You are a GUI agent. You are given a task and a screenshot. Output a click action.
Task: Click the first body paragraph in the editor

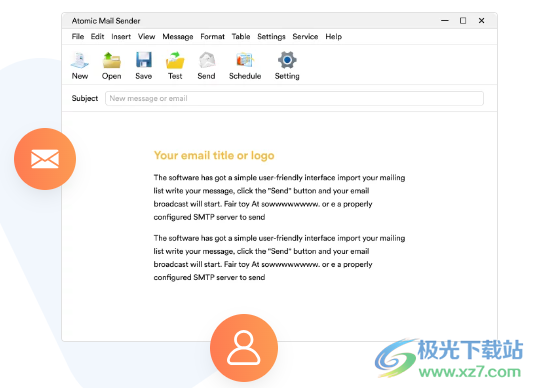point(279,197)
